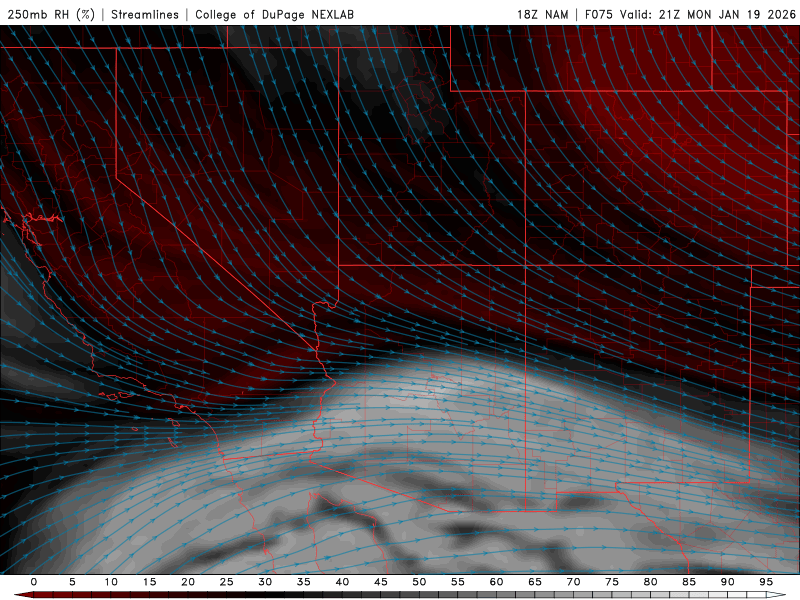The image size is (800, 600).
Task: Click the '50' value on the color scale
Action: coord(419,582)
